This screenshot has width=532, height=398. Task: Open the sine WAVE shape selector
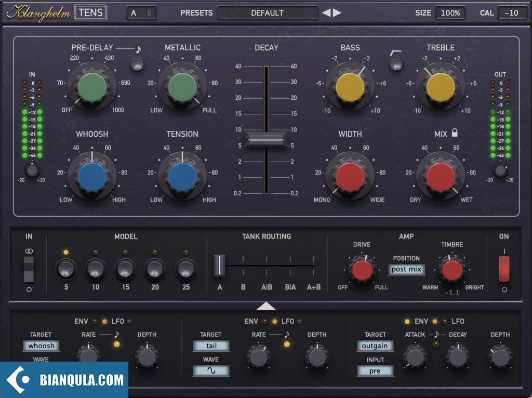click(x=211, y=370)
